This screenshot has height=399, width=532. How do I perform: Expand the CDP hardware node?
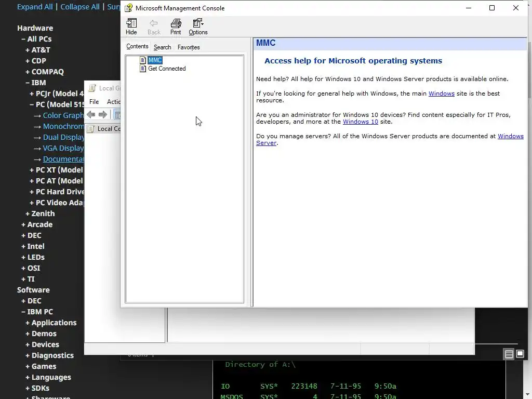point(36,61)
